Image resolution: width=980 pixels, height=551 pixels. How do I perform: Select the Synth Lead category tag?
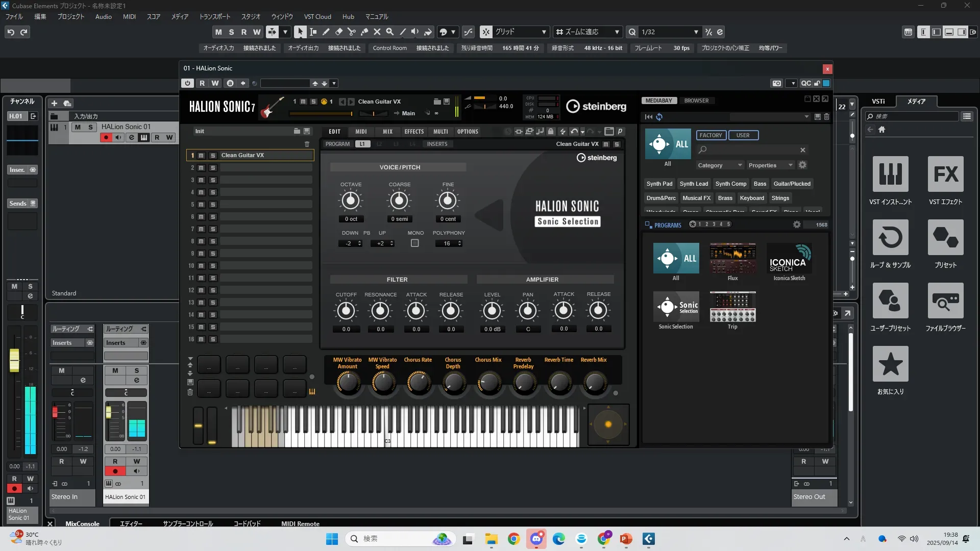694,184
